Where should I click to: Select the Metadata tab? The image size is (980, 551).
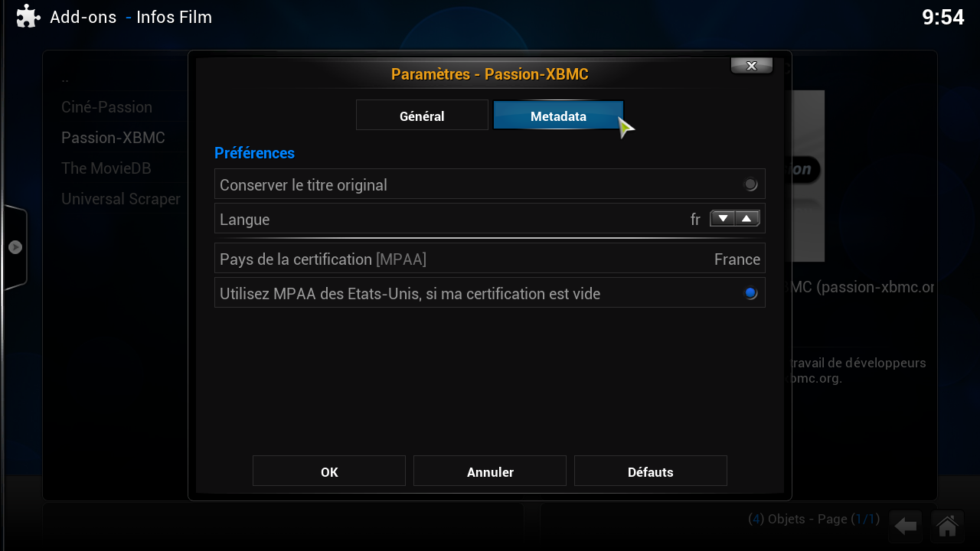click(558, 116)
